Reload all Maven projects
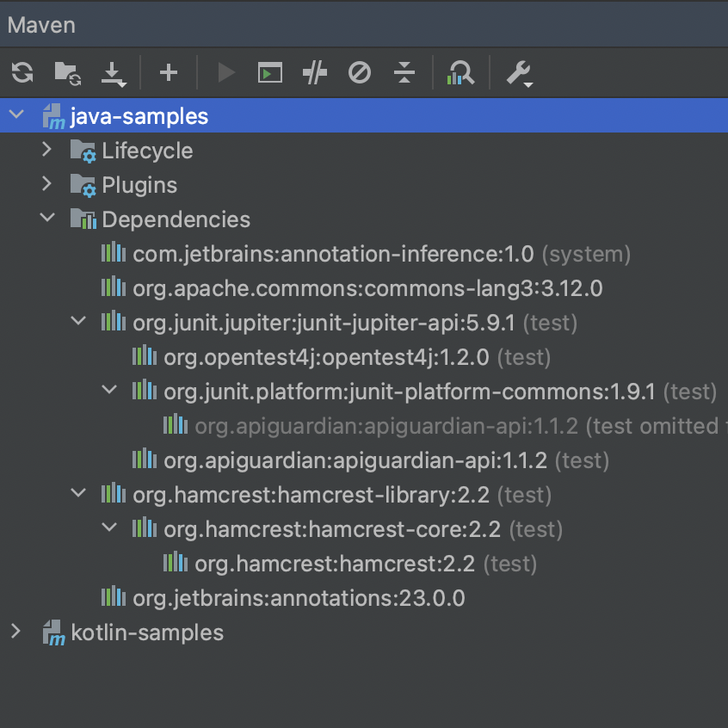The width and height of the screenshot is (728, 728). (22, 72)
